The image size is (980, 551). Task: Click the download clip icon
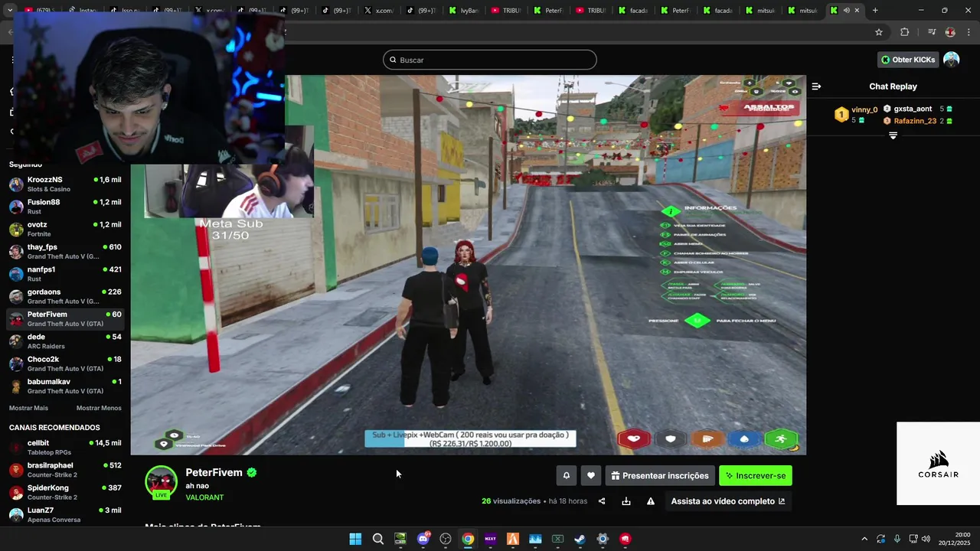pyautogui.click(x=626, y=501)
